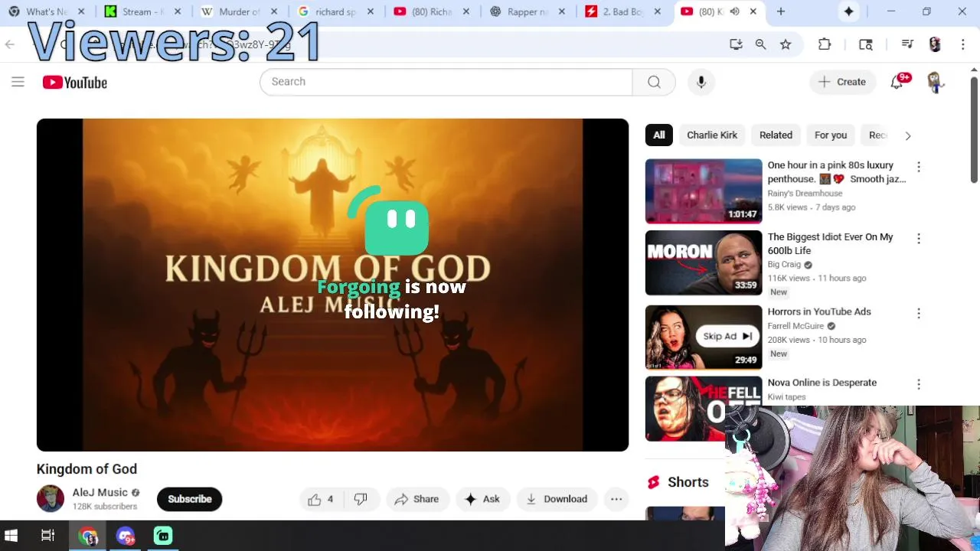Switch to the Murder of Wikipedia tab
Screen dimensions: 980x551
coord(239,11)
